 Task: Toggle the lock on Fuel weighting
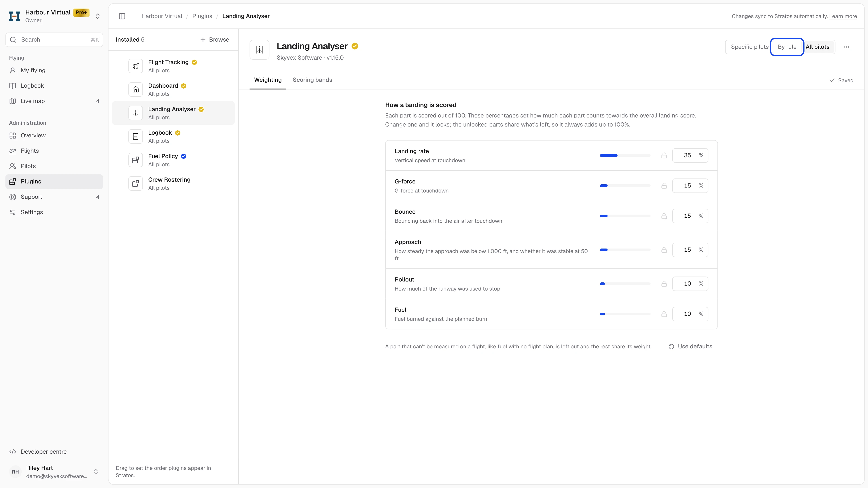click(x=664, y=314)
